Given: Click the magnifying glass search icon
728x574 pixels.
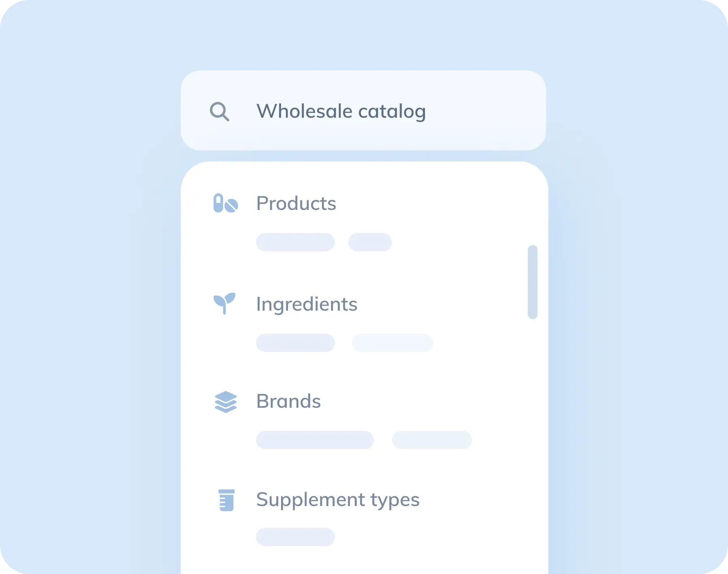Looking at the screenshot, I should click(x=220, y=112).
